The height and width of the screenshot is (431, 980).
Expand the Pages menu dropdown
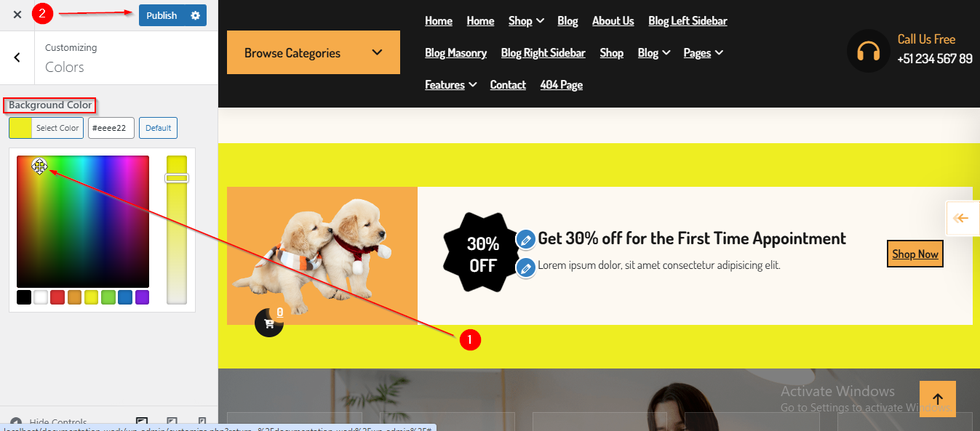pos(704,53)
